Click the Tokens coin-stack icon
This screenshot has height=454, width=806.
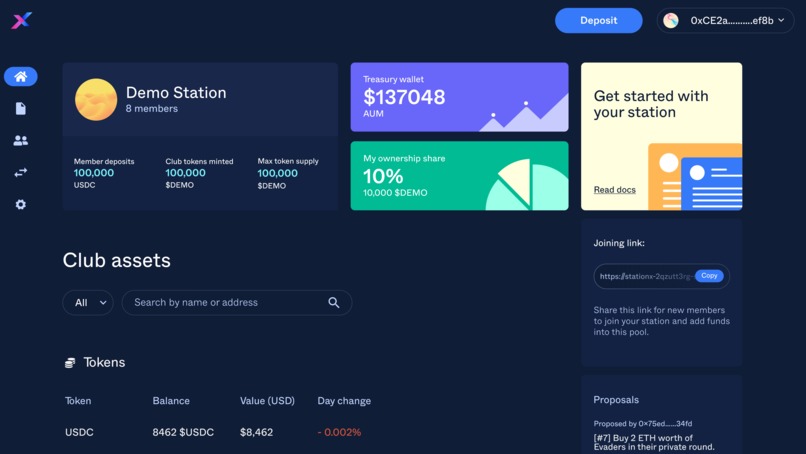click(70, 363)
